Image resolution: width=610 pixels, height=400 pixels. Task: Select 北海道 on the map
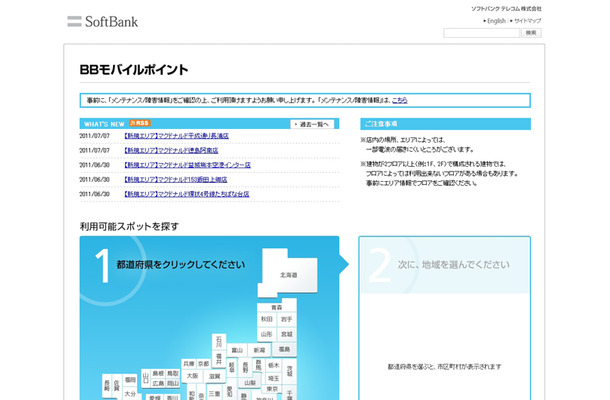[x=288, y=275]
